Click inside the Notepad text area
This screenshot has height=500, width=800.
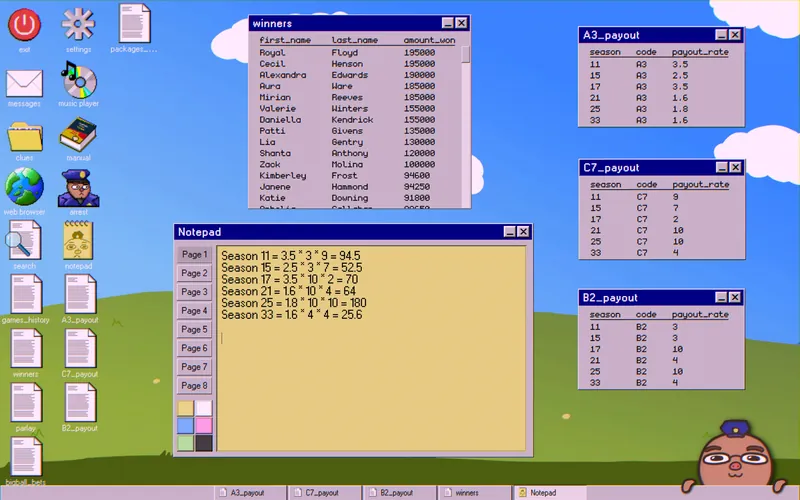(371, 348)
